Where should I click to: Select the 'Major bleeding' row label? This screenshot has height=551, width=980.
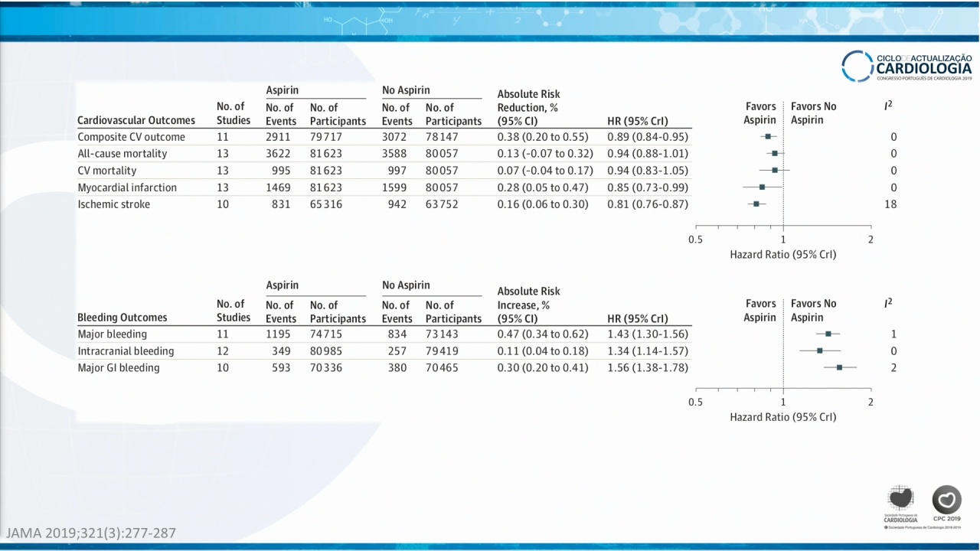(112, 334)
